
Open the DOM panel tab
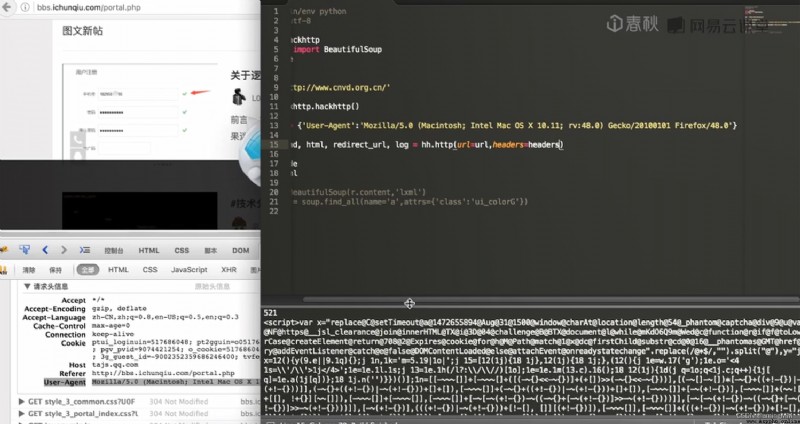tap(241, 251)
